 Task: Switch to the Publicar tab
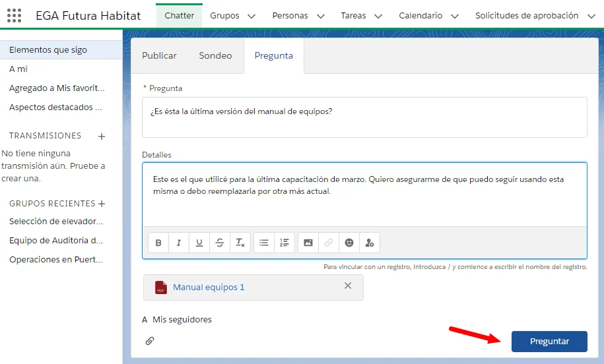159,56
